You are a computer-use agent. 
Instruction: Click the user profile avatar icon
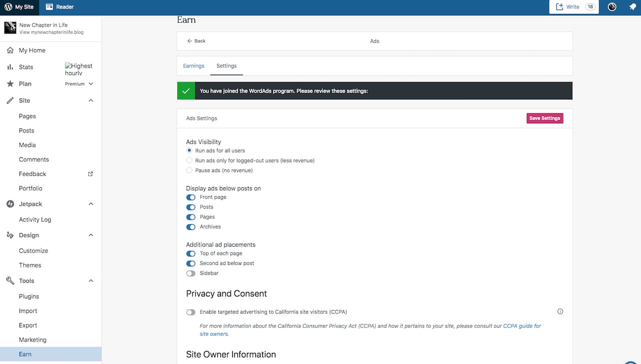coord(612,7)
